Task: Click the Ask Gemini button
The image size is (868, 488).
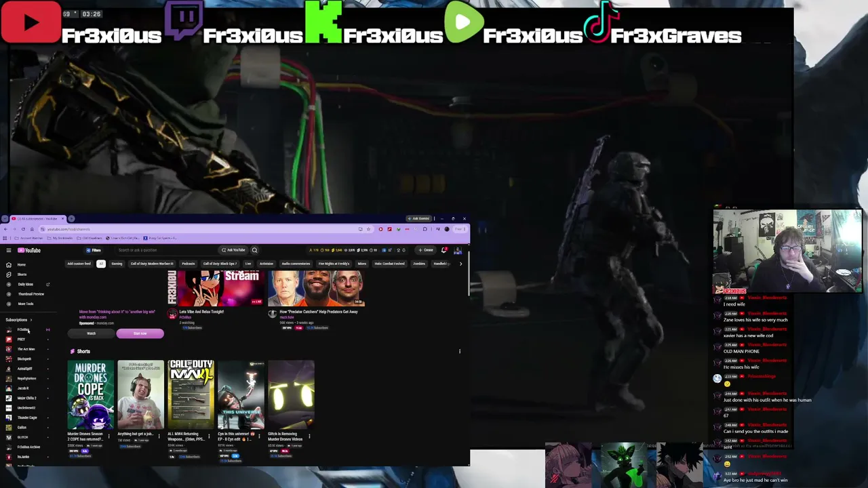Action: [419, 219]
